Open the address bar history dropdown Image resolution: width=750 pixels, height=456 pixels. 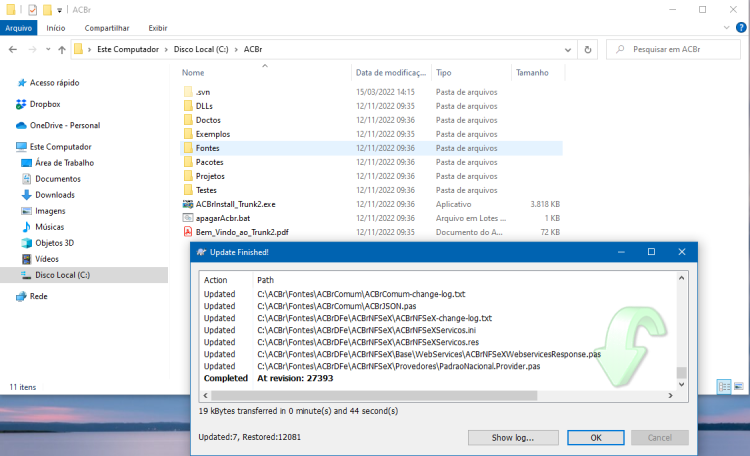pyautogui.click(x=568, y=49)
